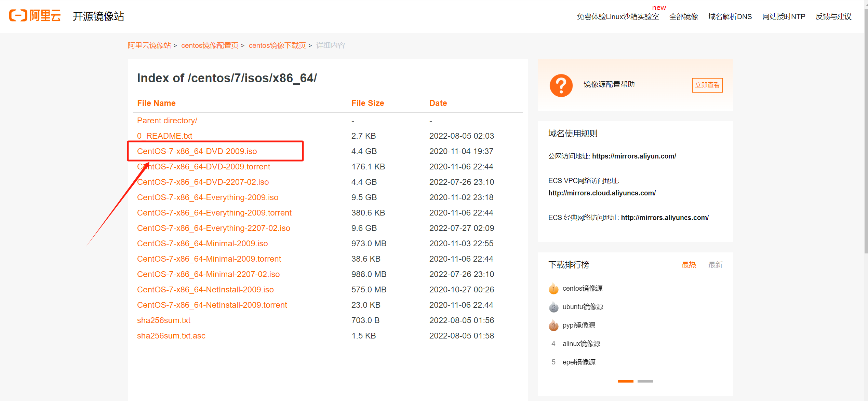The height and width of the screenshot is (401, 868).
Task: Click the 下载排行榜 heading
Action: click(569, 265)
